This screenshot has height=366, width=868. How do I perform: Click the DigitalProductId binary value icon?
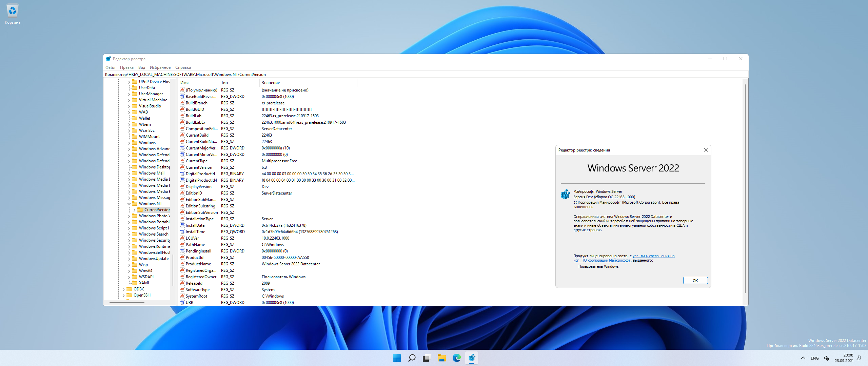pos(182,174)
